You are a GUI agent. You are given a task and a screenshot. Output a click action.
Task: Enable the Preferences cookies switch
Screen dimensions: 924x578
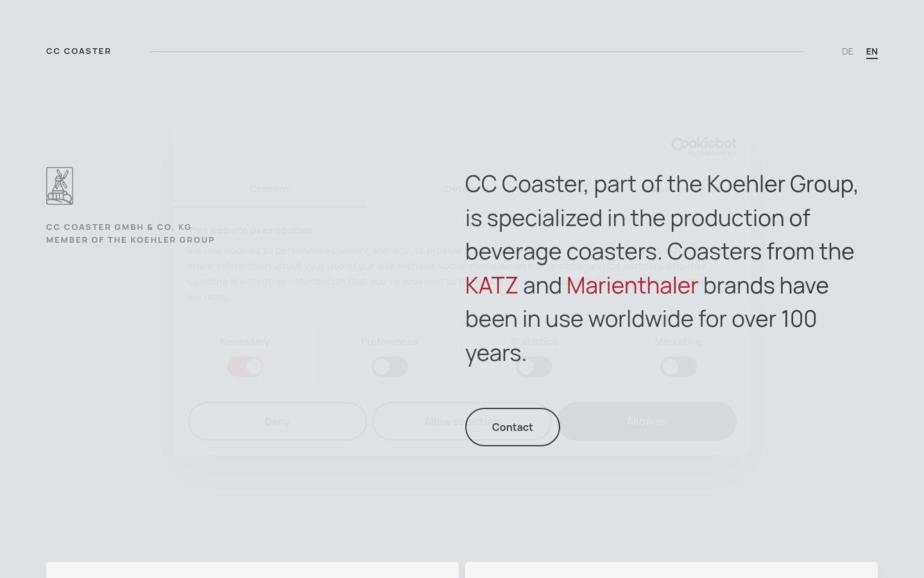pos(389,367)
